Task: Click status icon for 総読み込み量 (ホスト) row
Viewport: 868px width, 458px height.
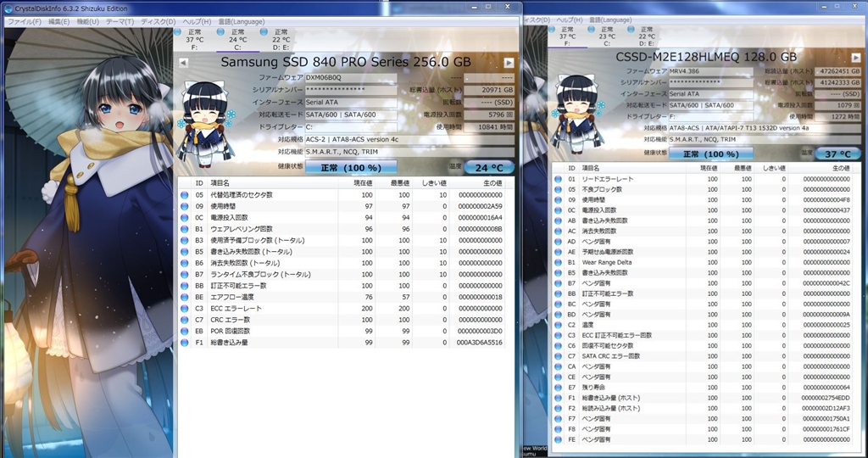Action: coord(558,408)
